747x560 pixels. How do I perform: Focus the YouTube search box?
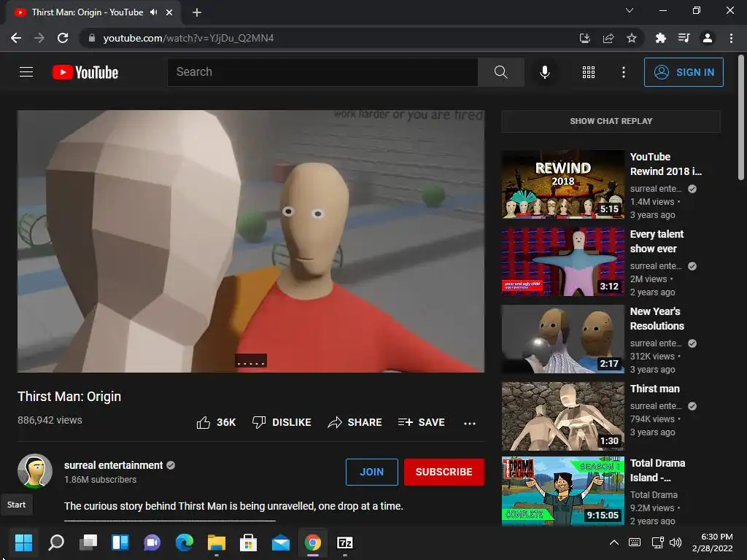[322, 72]
